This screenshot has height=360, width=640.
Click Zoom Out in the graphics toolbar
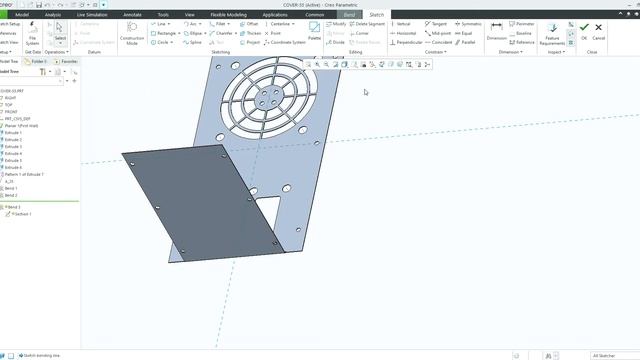[326, 64]
